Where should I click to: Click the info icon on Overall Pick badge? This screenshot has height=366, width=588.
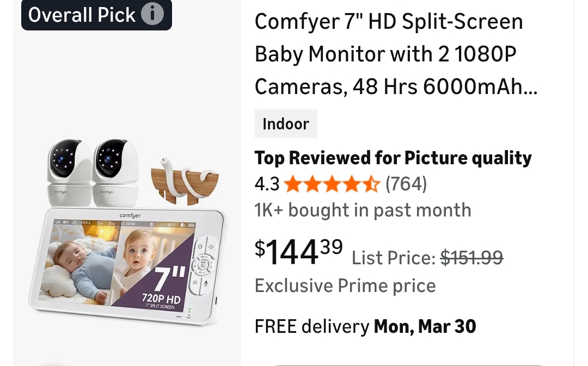(152, 14)
